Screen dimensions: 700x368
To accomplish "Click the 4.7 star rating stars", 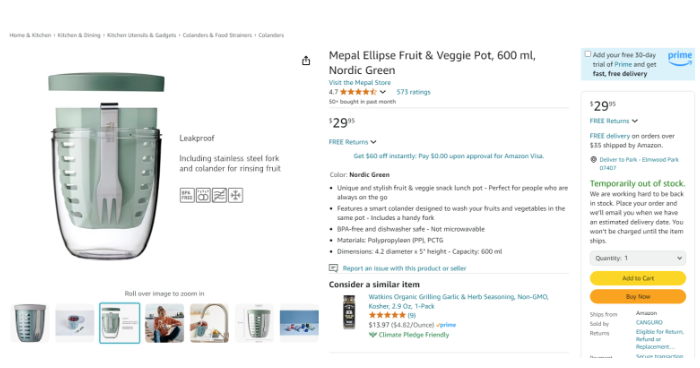I will point(358,92).
